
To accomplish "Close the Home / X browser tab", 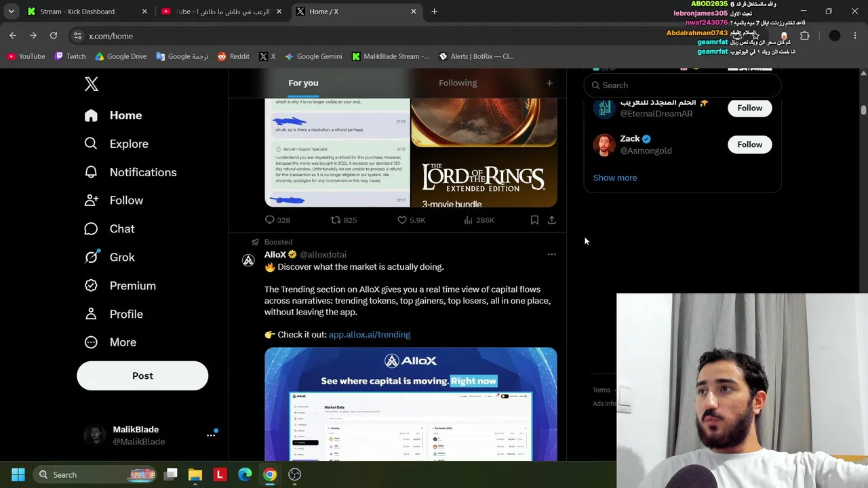I will tap(414, 12).
